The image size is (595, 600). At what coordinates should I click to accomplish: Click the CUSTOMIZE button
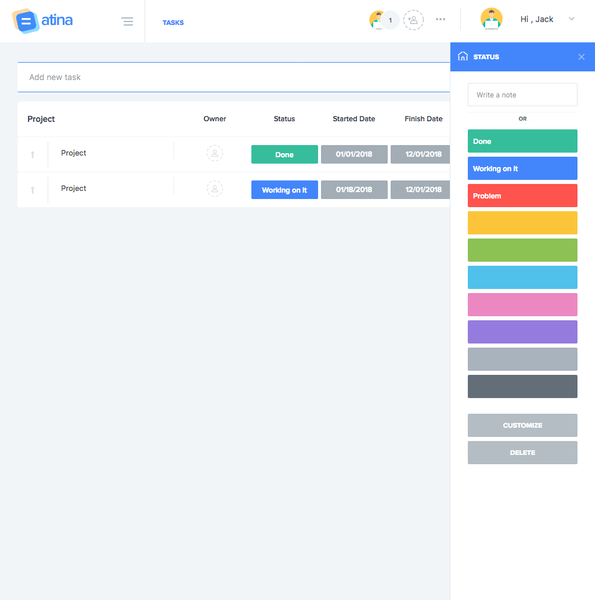(522, 425)
